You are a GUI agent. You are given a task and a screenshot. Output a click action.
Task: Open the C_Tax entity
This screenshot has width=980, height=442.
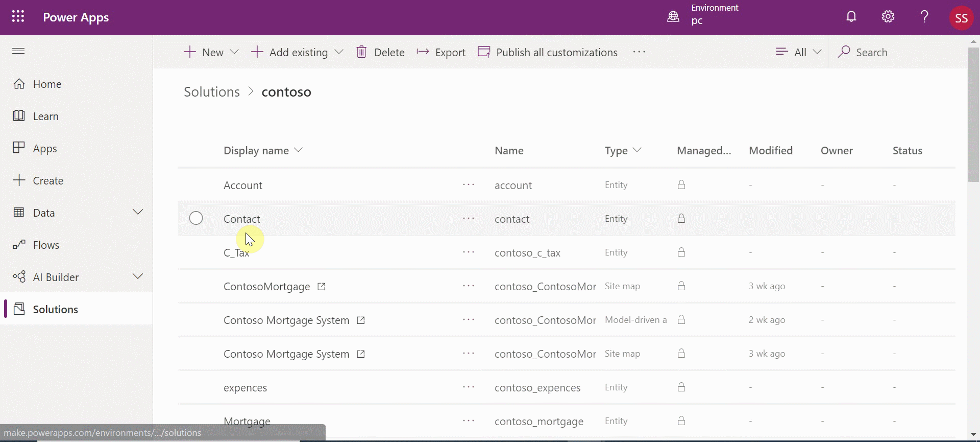[x=236, y=253]
